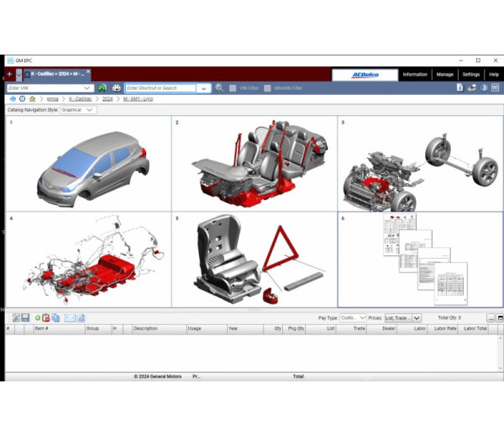Click in the Enter VIN input field

[x=45, y=87]
